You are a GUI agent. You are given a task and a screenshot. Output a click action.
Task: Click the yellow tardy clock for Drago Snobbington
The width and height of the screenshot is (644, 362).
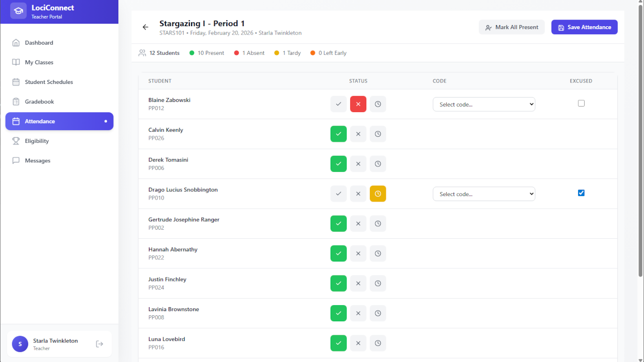378,194
